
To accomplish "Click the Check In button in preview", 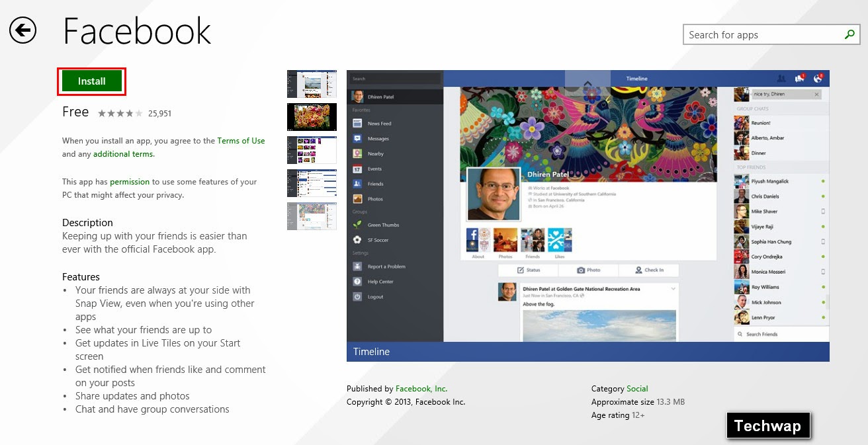I will (x=648, y=270).
